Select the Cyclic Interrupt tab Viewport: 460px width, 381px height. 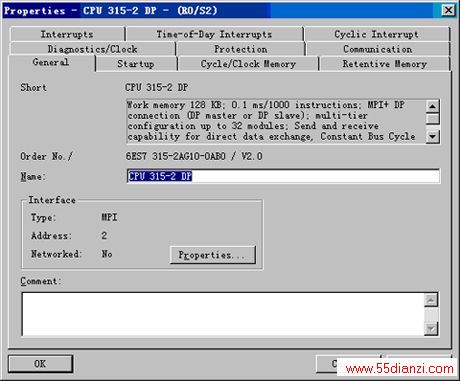click(377, 34)
